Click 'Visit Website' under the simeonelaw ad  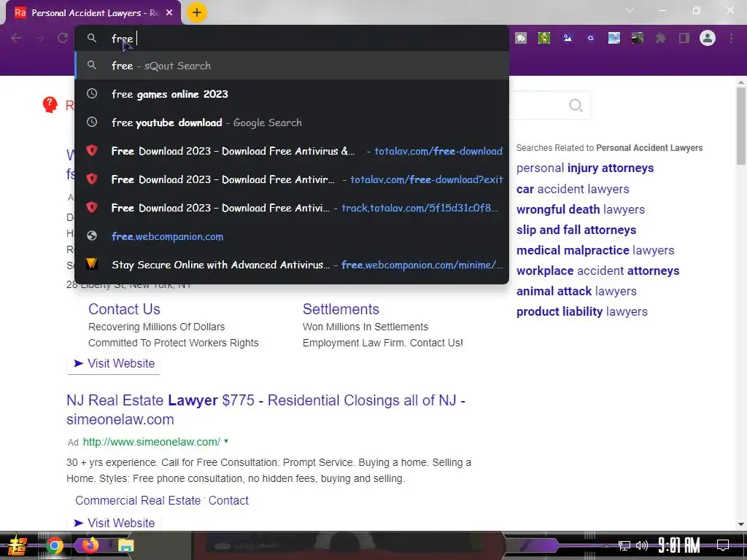pyautogui.click(x=114, y=523)
